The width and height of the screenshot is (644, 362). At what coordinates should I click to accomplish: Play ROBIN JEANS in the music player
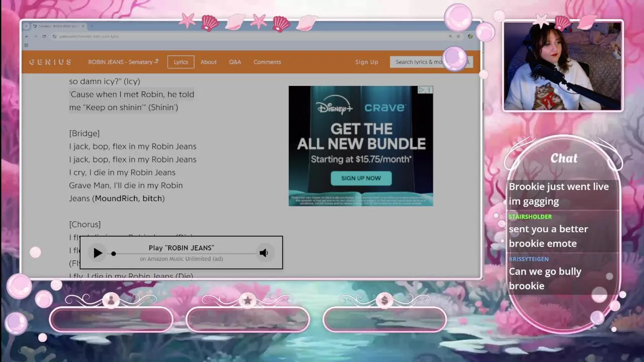click(98, 253)
